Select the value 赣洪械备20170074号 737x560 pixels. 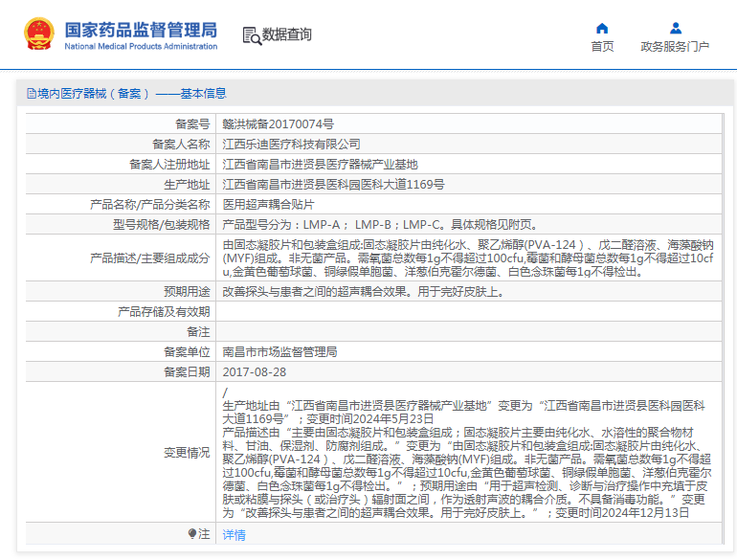pos(279,124)
